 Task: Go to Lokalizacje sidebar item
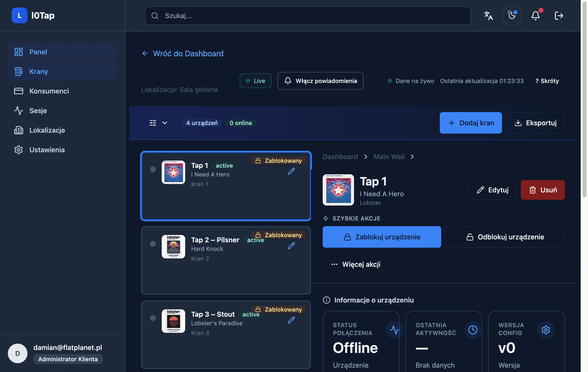47,130
